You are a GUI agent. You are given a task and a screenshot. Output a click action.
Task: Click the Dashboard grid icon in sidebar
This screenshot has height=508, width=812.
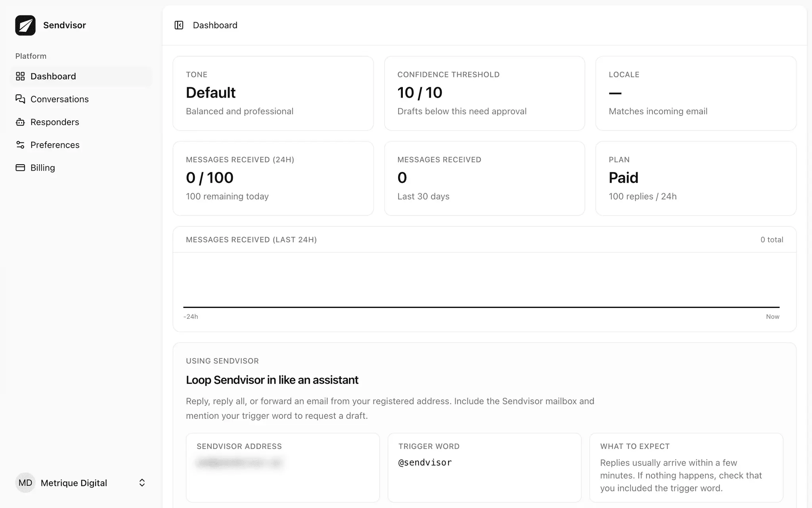point(20,76)
